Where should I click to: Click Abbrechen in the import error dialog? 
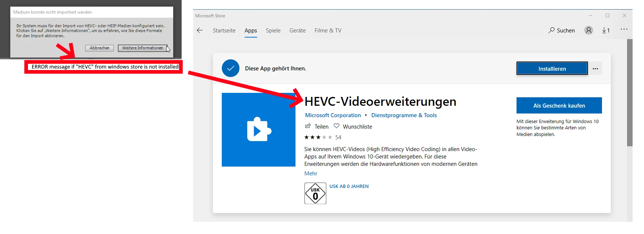pyautogui.click(x=99, y=48)
